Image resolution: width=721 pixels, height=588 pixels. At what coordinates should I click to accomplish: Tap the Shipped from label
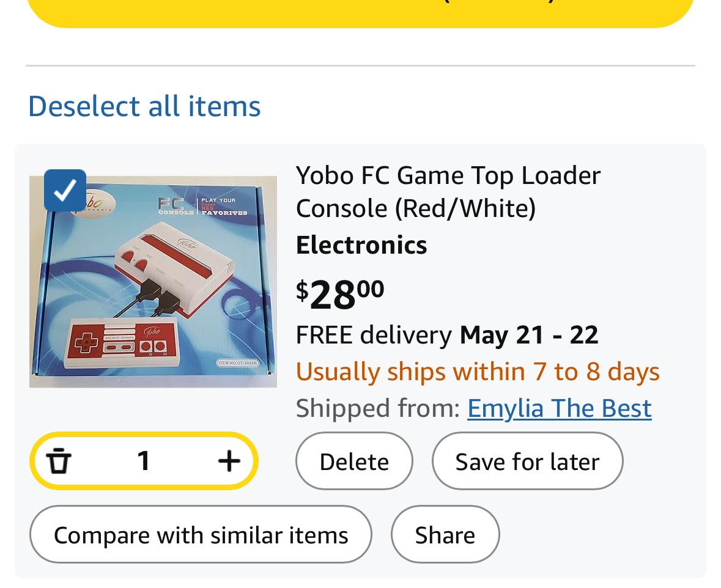pyautogui.click(x=377, y=408)
